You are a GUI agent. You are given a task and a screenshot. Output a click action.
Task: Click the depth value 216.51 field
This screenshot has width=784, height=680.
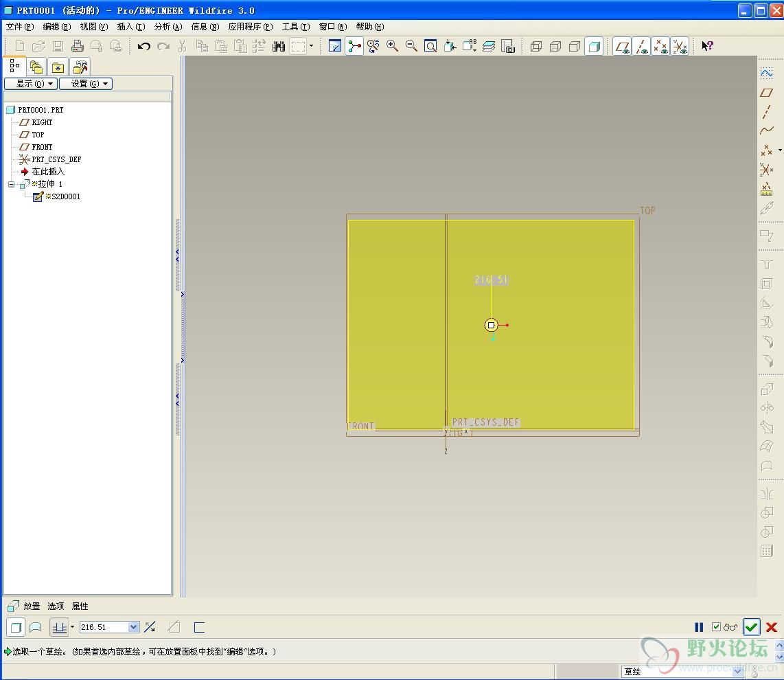(104, 627)
